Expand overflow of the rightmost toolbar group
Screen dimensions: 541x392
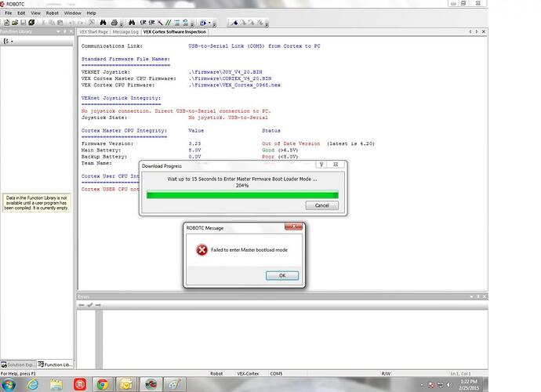(267, 24)
